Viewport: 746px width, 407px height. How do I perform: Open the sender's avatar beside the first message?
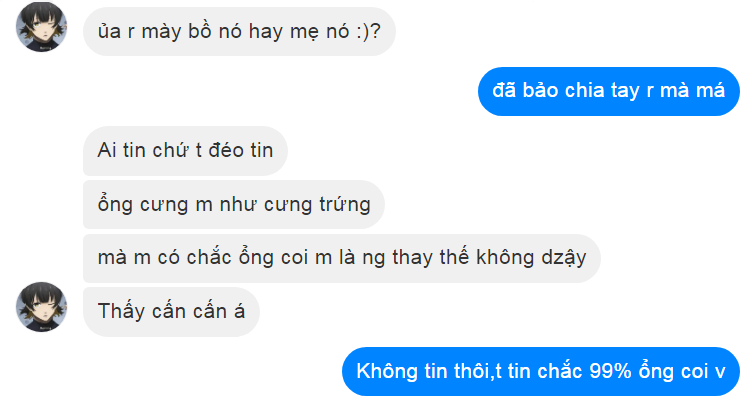pos(41,27)
